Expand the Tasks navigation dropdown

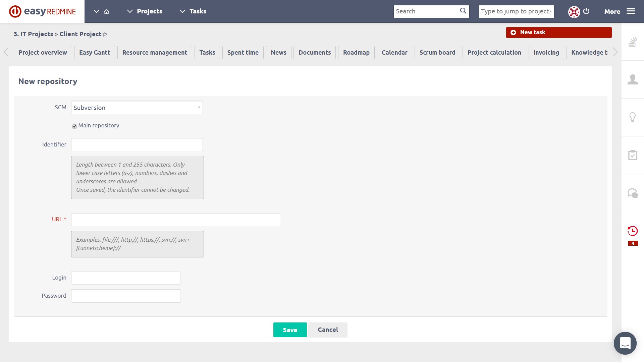pyautogui.click(x=182, y=11)
